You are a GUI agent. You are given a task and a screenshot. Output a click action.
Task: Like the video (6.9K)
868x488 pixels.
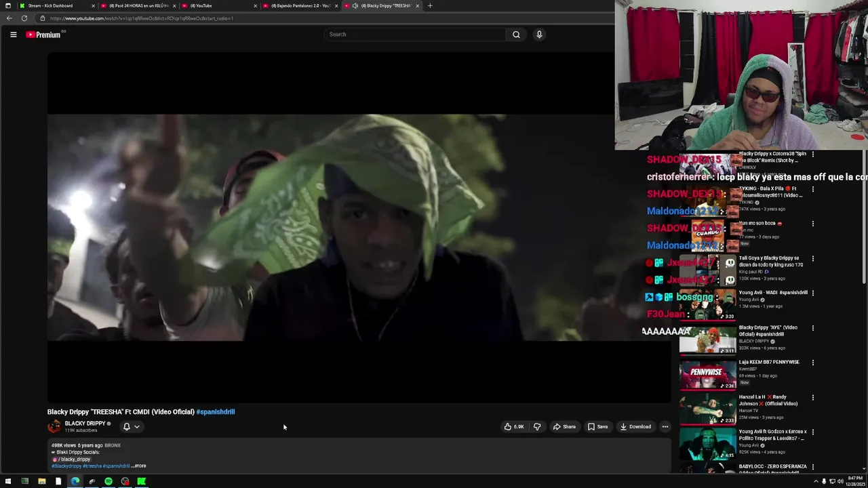pos(514,427)
